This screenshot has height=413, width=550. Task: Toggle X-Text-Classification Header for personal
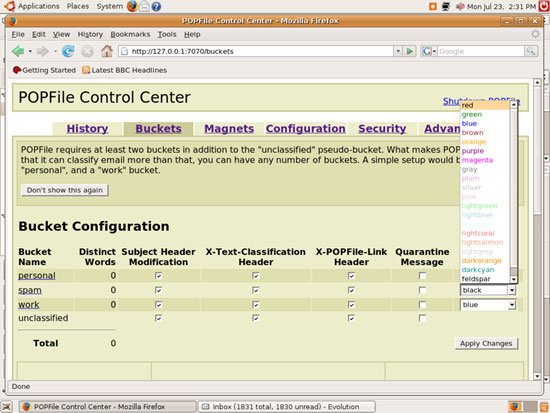click(x=256, y=276)
